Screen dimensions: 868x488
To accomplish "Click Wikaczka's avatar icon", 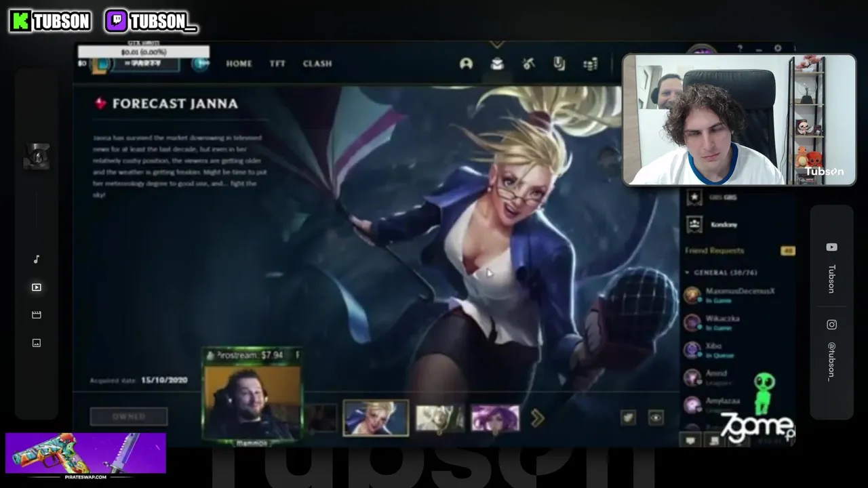I will (x=692, y=323).
